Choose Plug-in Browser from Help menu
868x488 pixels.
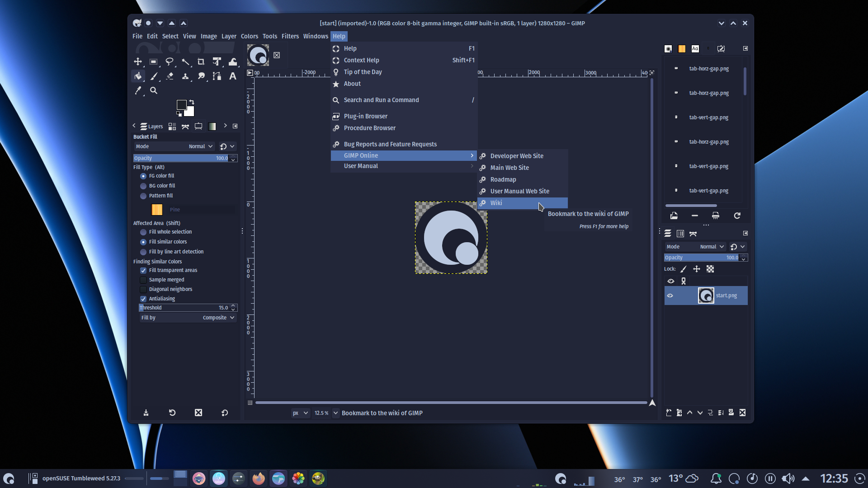[404, 116]
